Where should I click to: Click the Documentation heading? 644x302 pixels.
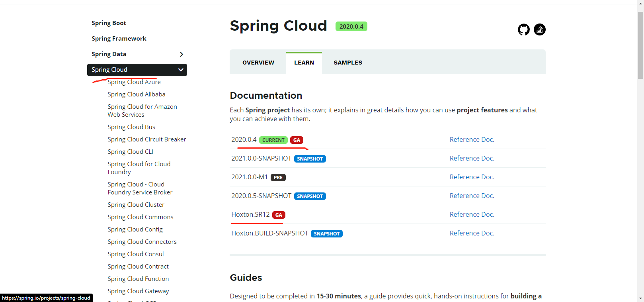tap(266, 96)
